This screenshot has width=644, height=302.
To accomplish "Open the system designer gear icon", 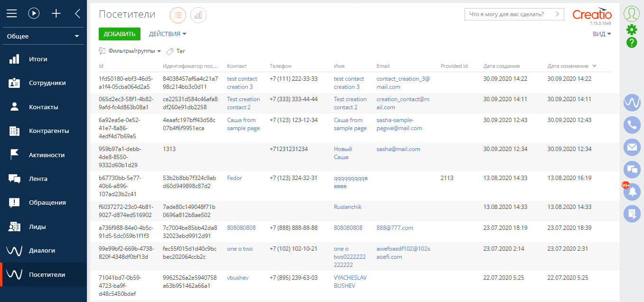I will pyautogui.click(x=632, y=29).
